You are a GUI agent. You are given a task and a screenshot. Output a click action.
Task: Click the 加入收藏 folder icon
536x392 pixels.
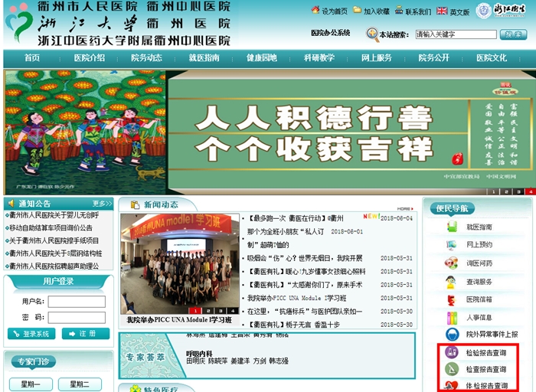358,11
